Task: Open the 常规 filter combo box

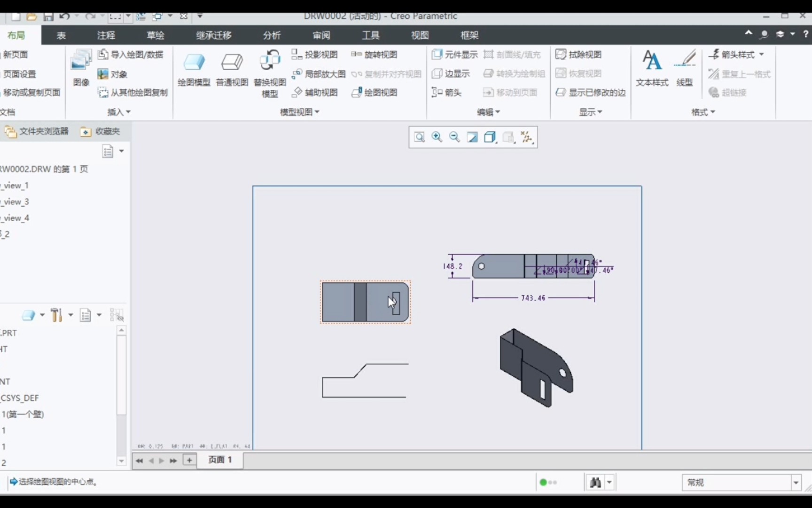Action: click(x=741, y=482)
